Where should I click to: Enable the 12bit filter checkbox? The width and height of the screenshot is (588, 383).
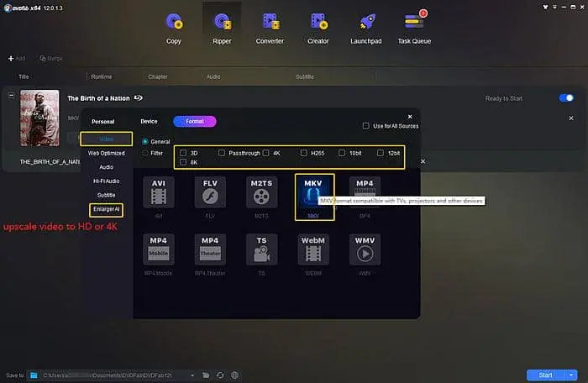[381, 153]
